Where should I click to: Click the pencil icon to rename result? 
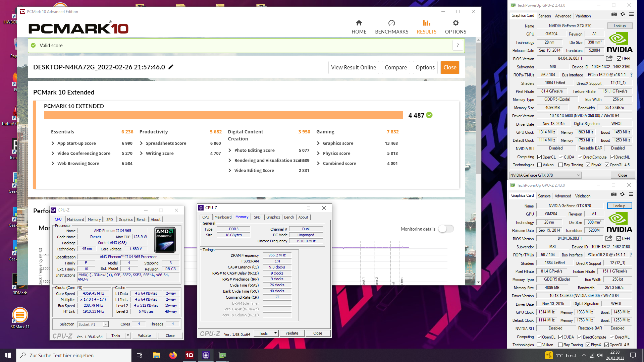tap(171, 67)
